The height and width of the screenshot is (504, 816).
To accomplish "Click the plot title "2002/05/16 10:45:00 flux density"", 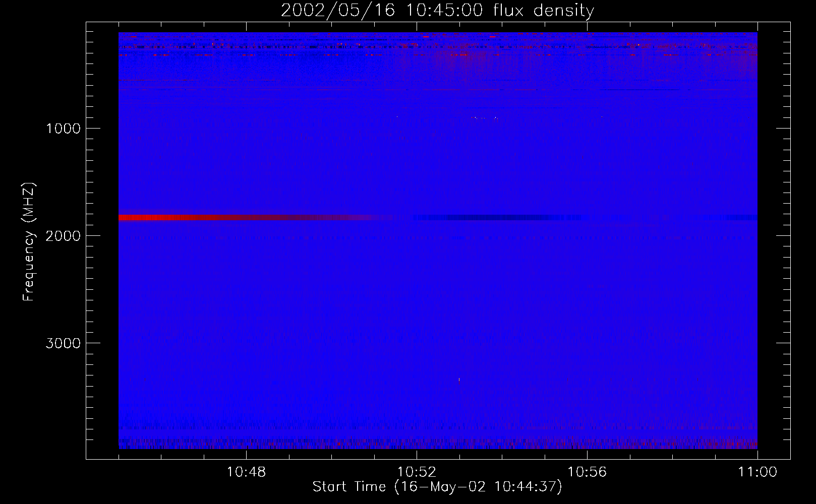I will [437, 10].
